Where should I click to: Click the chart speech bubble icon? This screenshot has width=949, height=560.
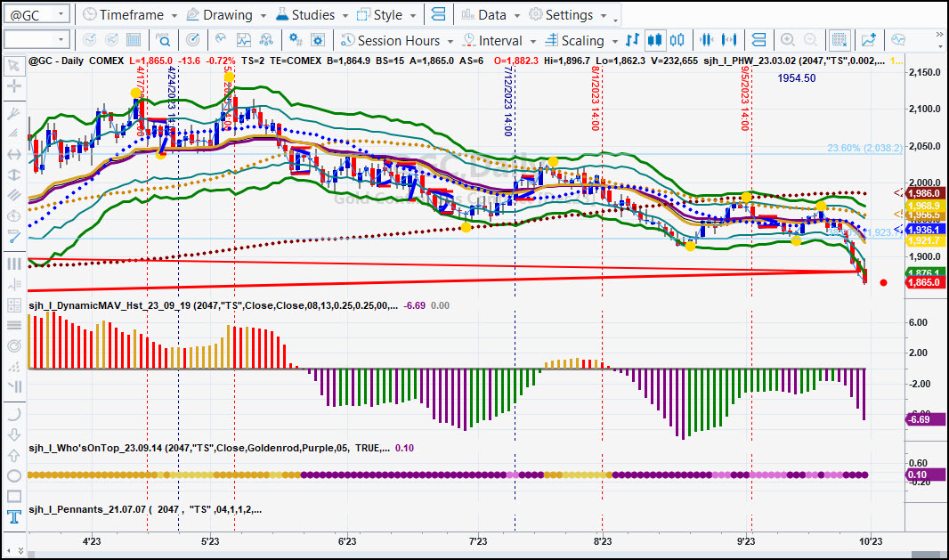[x=898, y=41]
